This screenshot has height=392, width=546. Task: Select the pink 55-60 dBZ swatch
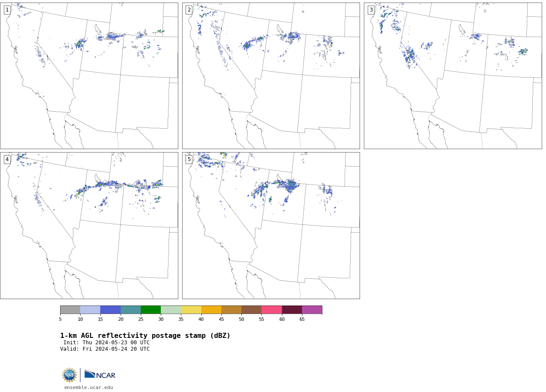(x=272, y=310)
